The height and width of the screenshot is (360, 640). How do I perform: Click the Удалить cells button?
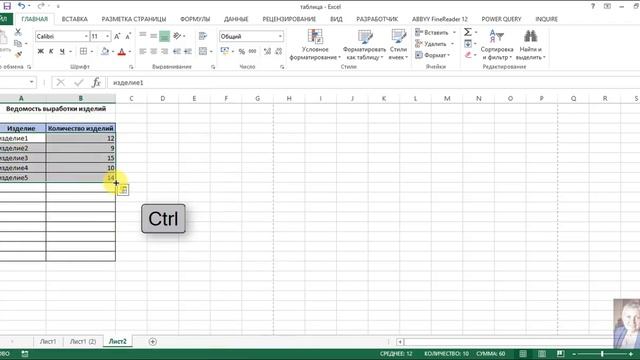(x=435, y=44)
